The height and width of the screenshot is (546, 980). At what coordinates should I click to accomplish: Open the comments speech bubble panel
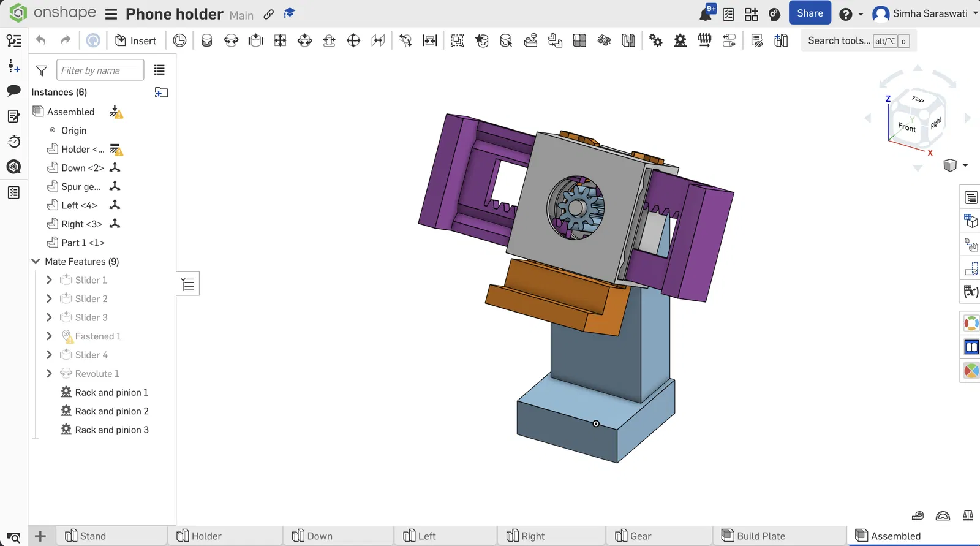(x=13, y=91)
